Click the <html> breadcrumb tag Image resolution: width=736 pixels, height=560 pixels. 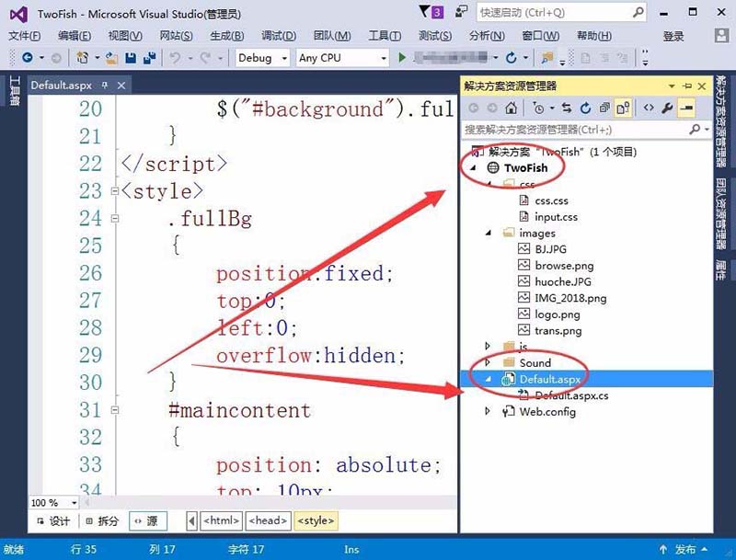(x=222, y=520)
